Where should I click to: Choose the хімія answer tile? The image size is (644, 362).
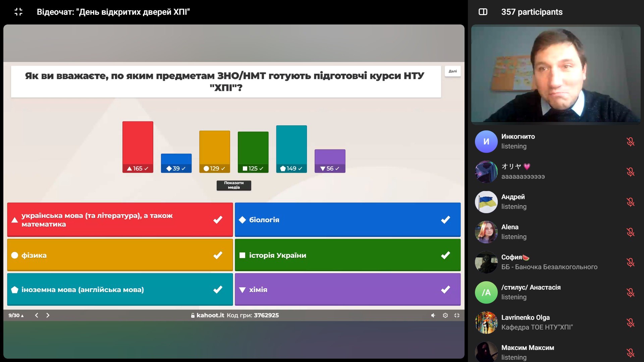click(348, 289)
